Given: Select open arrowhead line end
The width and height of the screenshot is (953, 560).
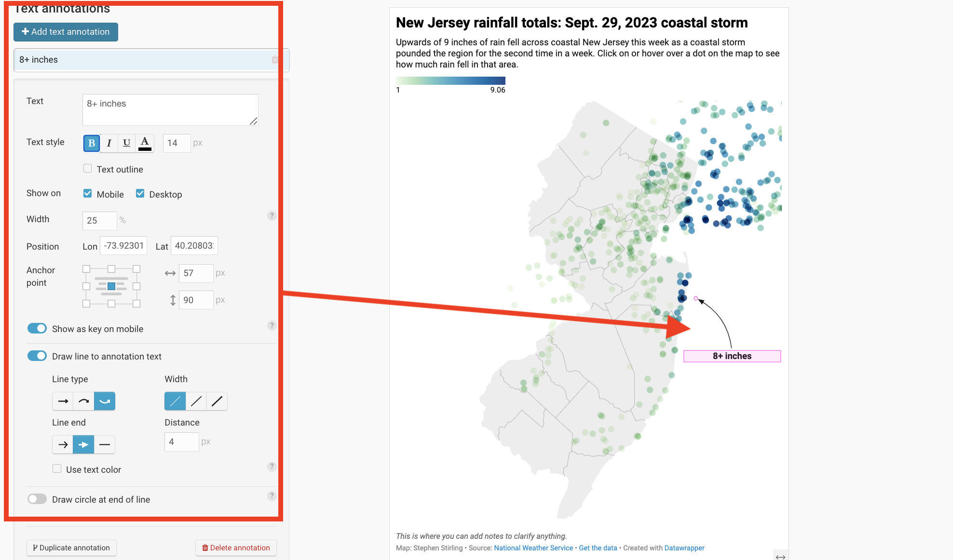Looking at the screenshot, I should 63,444.
